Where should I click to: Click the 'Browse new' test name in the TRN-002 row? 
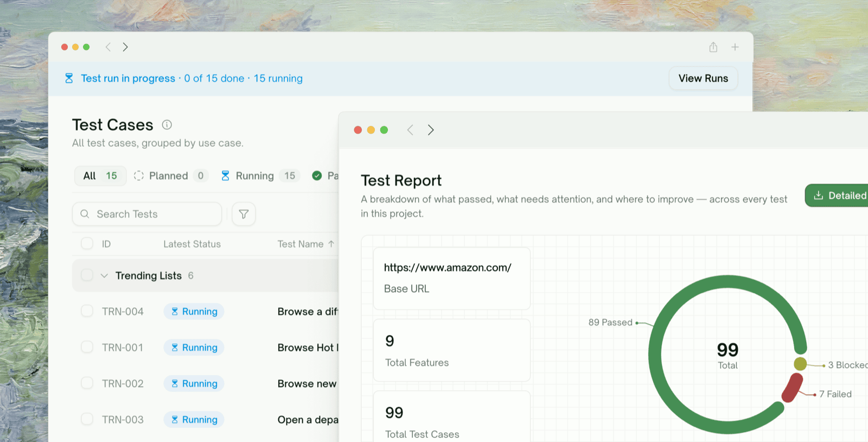307,384
